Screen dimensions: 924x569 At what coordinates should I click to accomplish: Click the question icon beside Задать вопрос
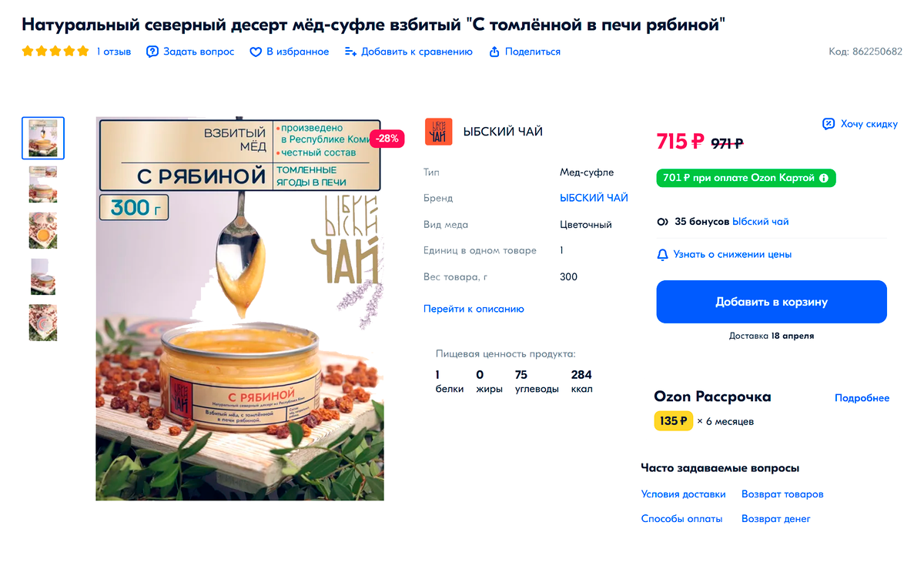152,52
